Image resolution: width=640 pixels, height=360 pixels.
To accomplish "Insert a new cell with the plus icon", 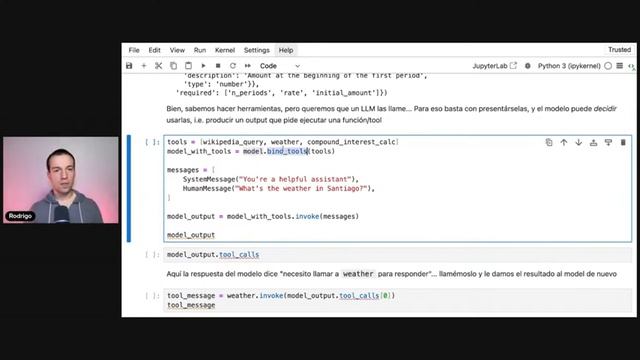I will click(144, 66).
